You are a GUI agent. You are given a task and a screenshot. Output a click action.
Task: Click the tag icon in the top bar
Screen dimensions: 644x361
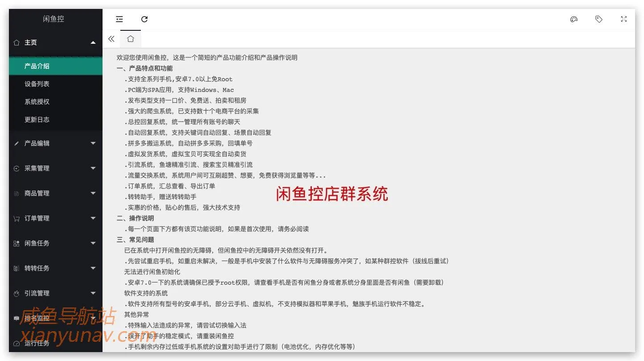pos(599,19)
